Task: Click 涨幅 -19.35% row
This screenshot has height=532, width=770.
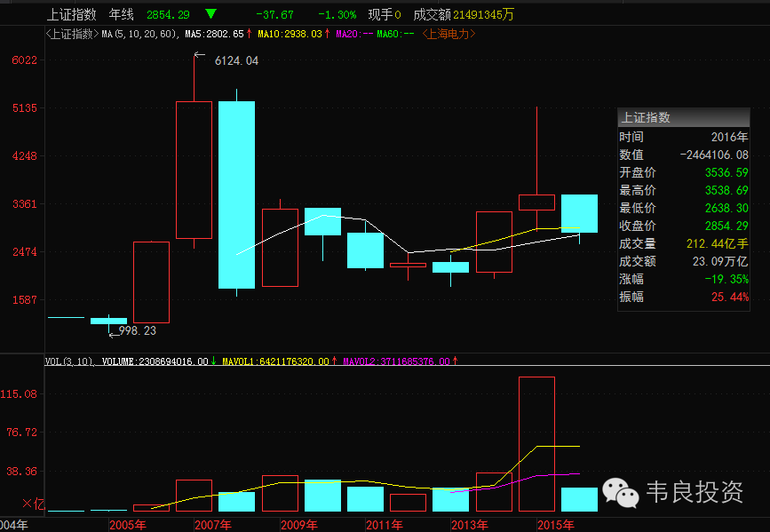Action: (684, 279)
